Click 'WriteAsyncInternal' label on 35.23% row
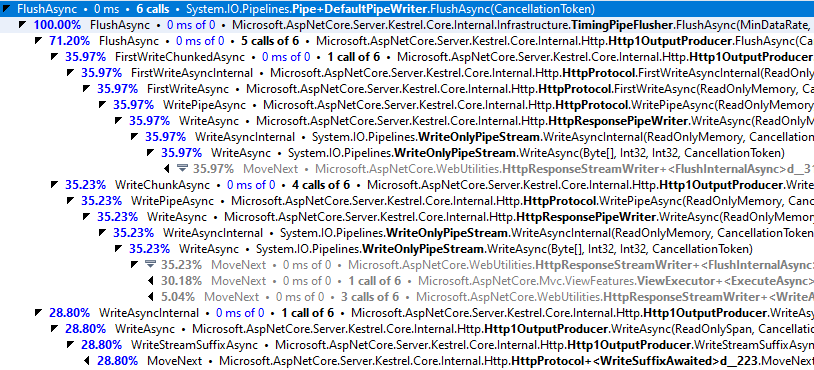Viewport: 814px width, 370px height. pyautogui.click(x=213, y=234)
